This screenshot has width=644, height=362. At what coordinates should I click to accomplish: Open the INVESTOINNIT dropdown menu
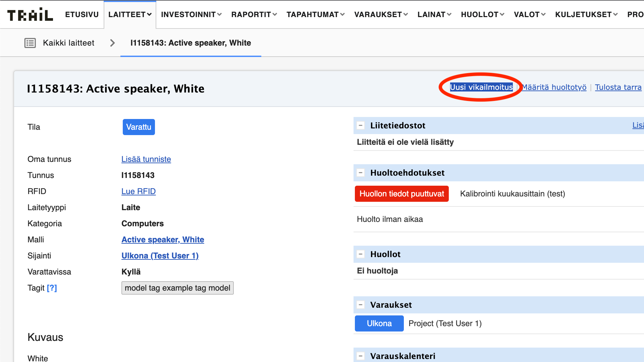(x=191, y=14)
